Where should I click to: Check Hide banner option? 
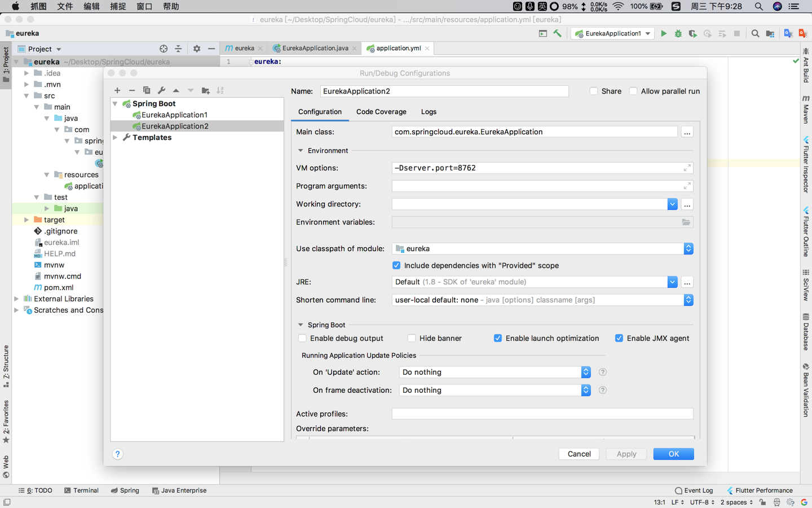pos(412,338)
